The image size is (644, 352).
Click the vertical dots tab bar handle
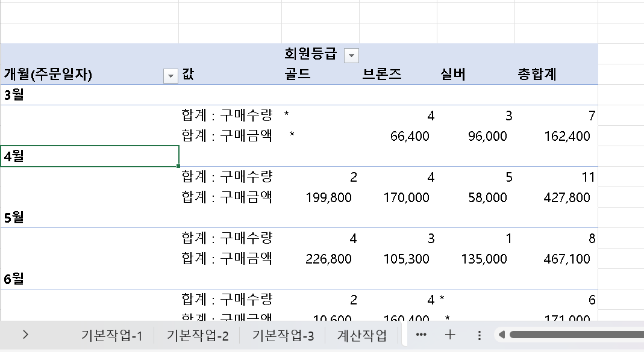pos(480,335)
